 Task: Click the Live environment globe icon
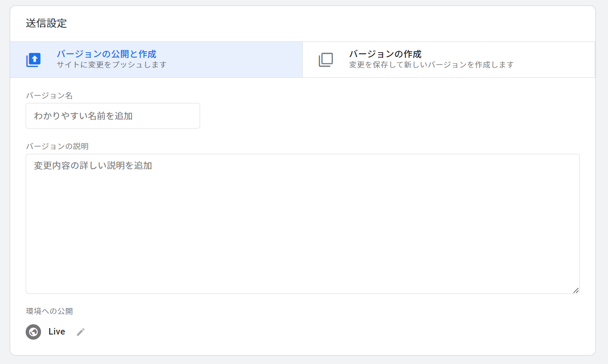[33, 332]
